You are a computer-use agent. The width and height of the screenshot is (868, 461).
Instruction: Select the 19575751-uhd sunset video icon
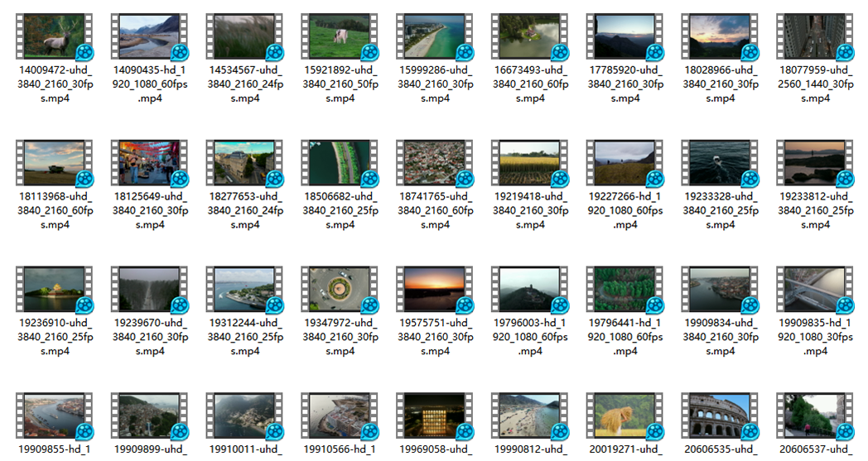point(435,289)
